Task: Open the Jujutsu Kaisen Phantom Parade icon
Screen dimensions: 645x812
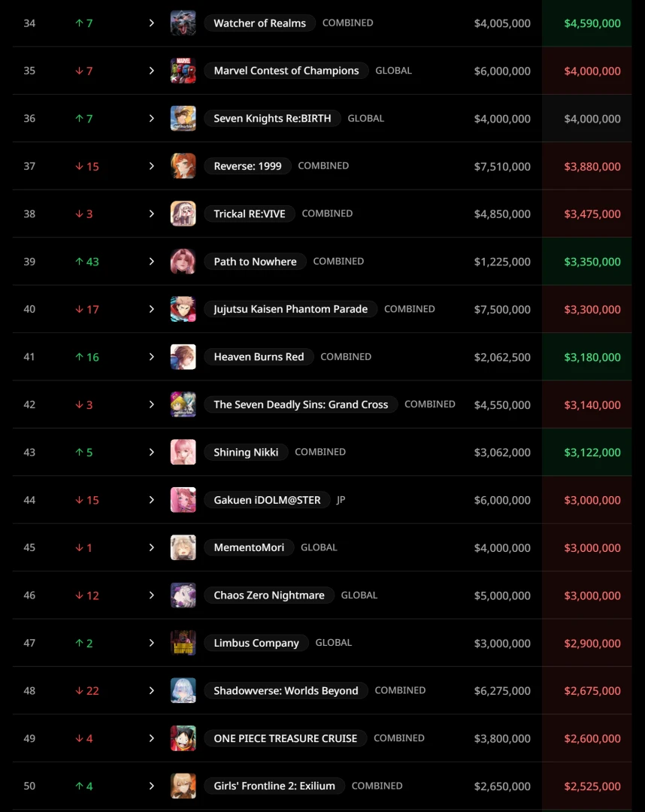Action: 183,309
